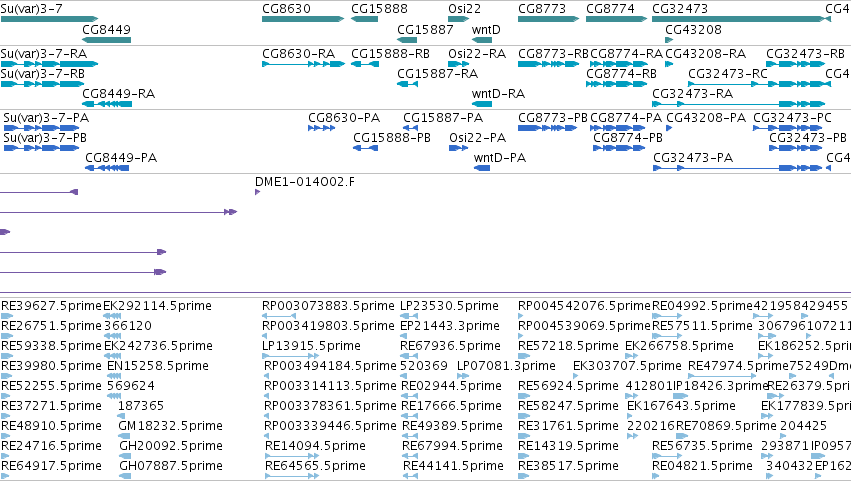Select the CG43208 gene label

click(x=694, y=29)
